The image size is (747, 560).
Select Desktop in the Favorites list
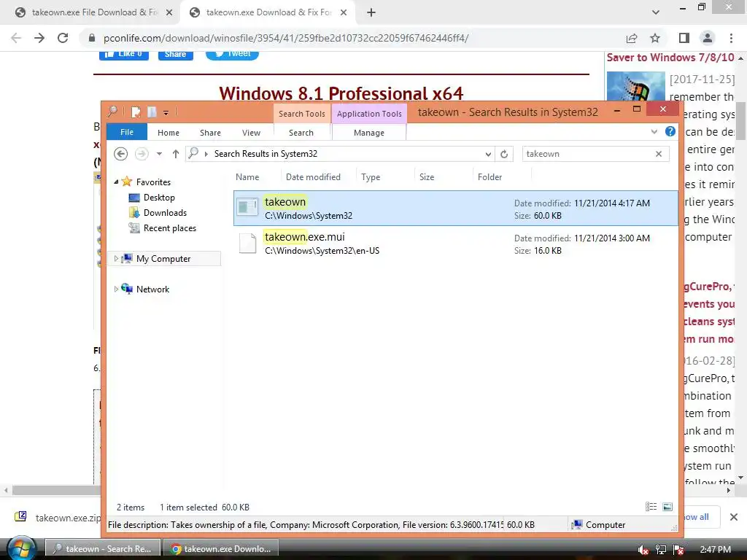[159, 197]
